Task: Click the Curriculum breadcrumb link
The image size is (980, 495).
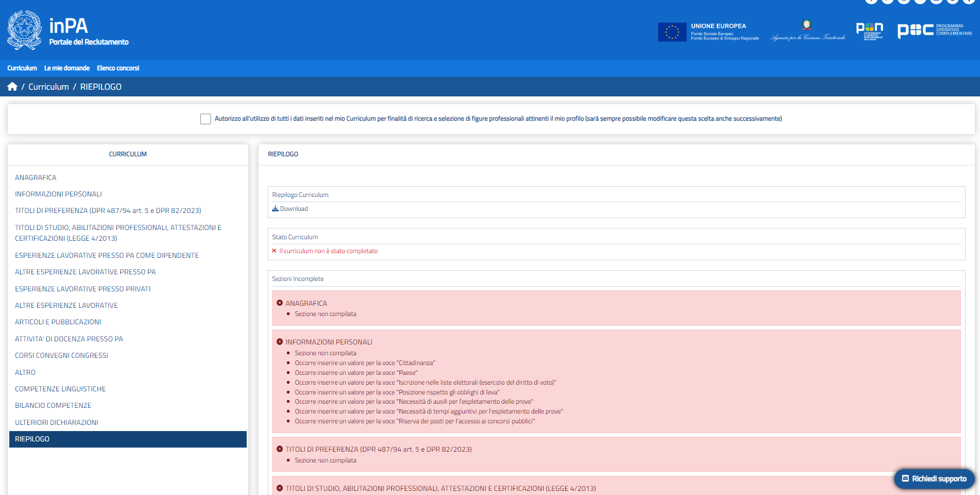Action: pyautogui.click(x=49, y=87)
